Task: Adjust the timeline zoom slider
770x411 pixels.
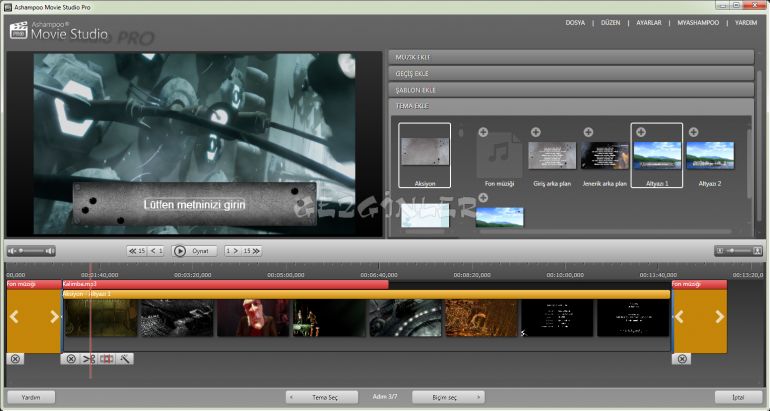Action: click(x=738, y=251)
